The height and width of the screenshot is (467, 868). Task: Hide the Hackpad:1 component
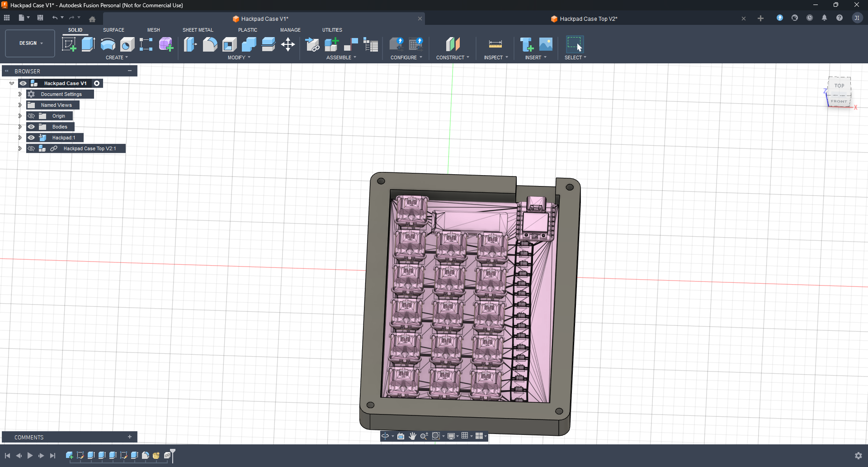tap(31, 138)
